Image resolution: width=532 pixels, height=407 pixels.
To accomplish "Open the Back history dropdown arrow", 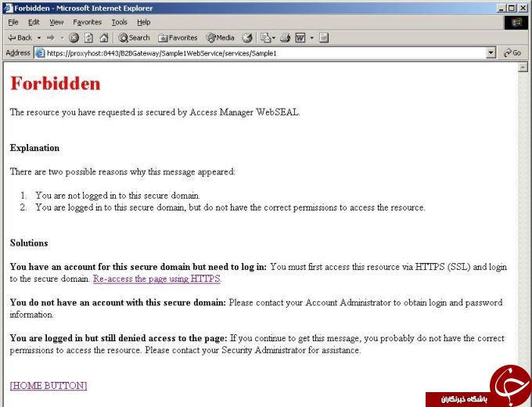I will click(39, 38).
